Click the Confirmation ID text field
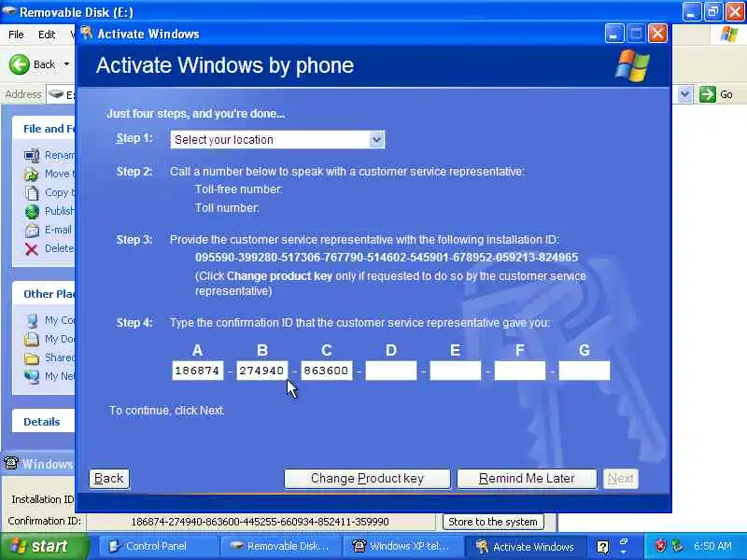This screenshot has width=747, height=560. (261, 522)
